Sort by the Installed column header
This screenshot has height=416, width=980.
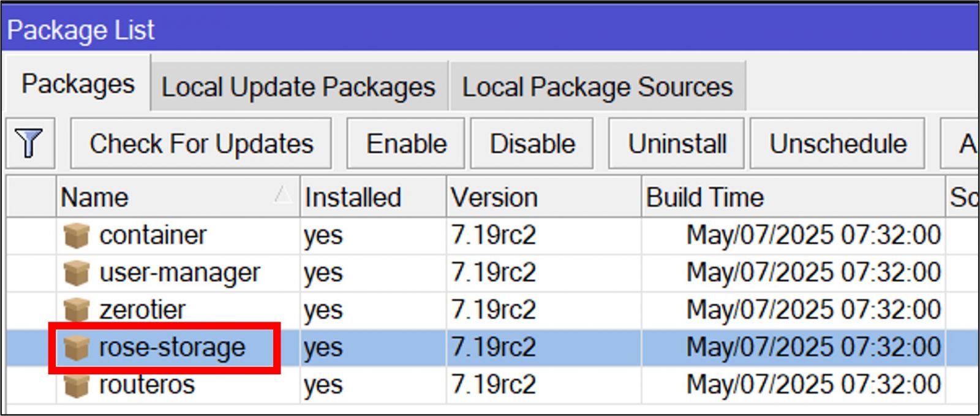353,197
